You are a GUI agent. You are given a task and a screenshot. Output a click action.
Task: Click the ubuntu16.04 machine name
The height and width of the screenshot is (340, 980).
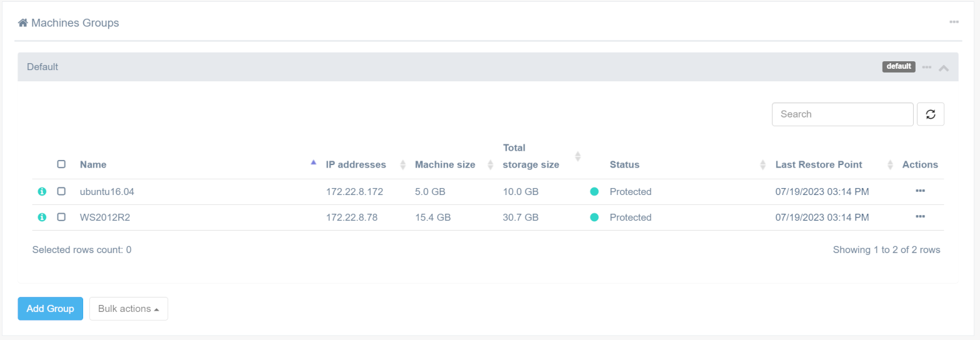point(107,192)
